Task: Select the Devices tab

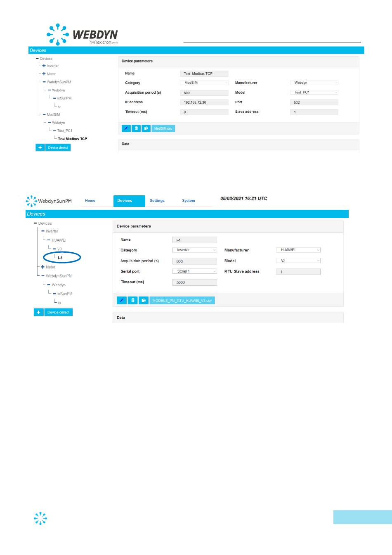Action: click(129, 201)
